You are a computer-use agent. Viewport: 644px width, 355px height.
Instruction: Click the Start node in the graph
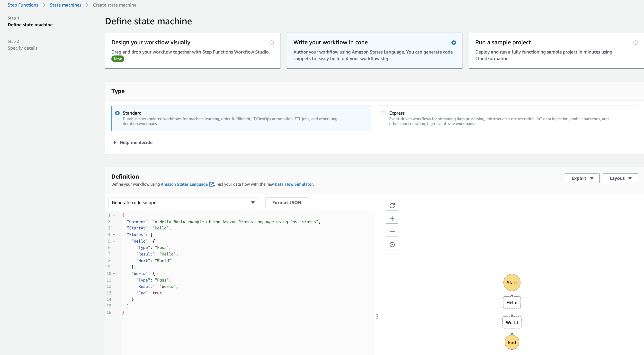coord(512,282)
